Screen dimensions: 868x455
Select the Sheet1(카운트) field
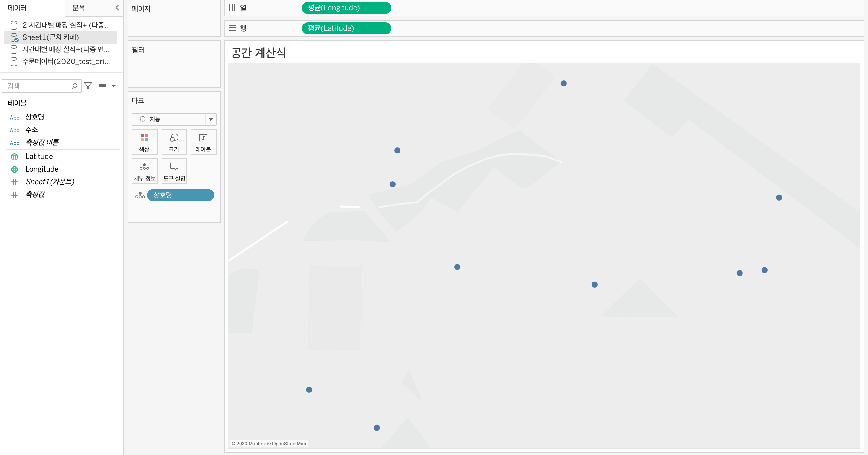tap(50, 182)
